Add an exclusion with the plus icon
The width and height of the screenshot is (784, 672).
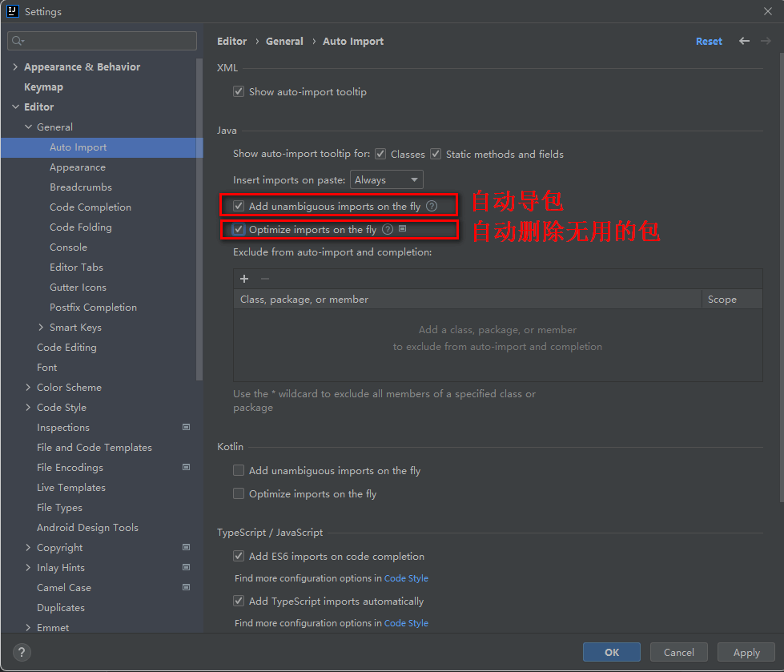pyautogui.click(x=244, y=279)
